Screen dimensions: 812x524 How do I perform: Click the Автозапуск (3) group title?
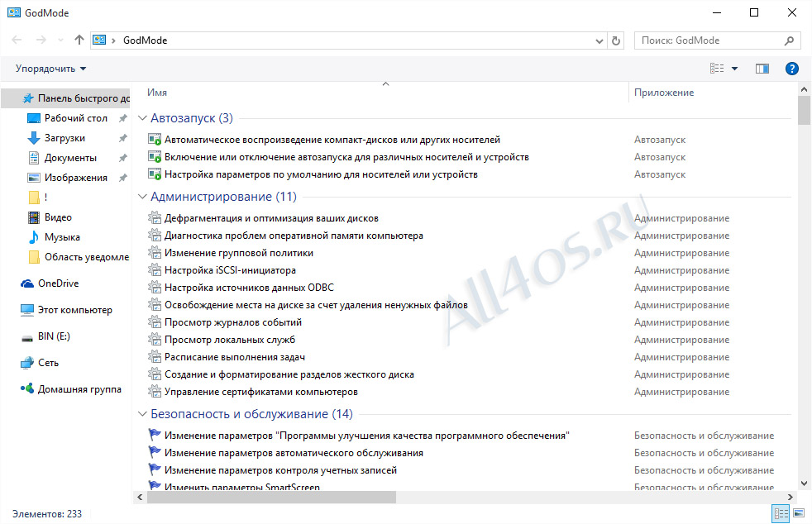pos(192,118)
